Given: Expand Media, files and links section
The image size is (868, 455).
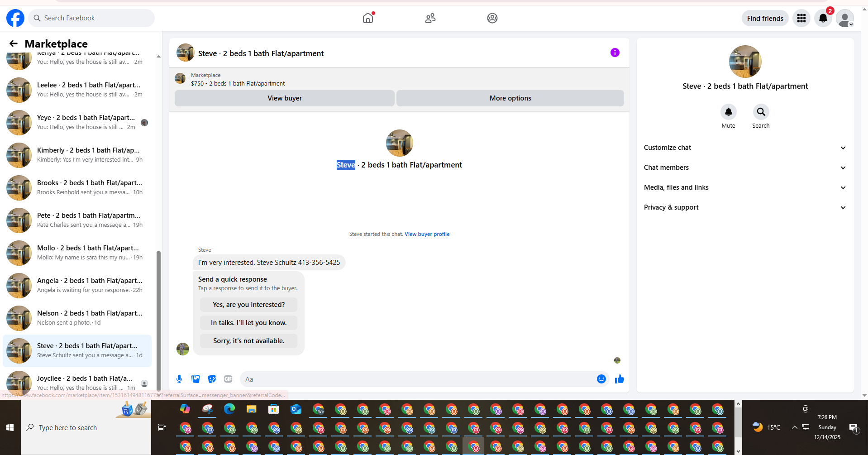Looking at the screenshot, I should tap(745, 187).
